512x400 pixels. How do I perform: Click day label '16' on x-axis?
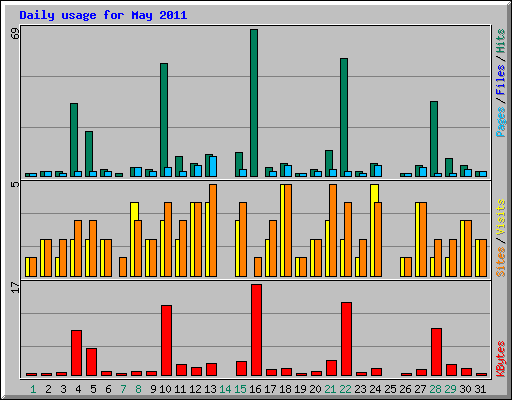(255, 389)
